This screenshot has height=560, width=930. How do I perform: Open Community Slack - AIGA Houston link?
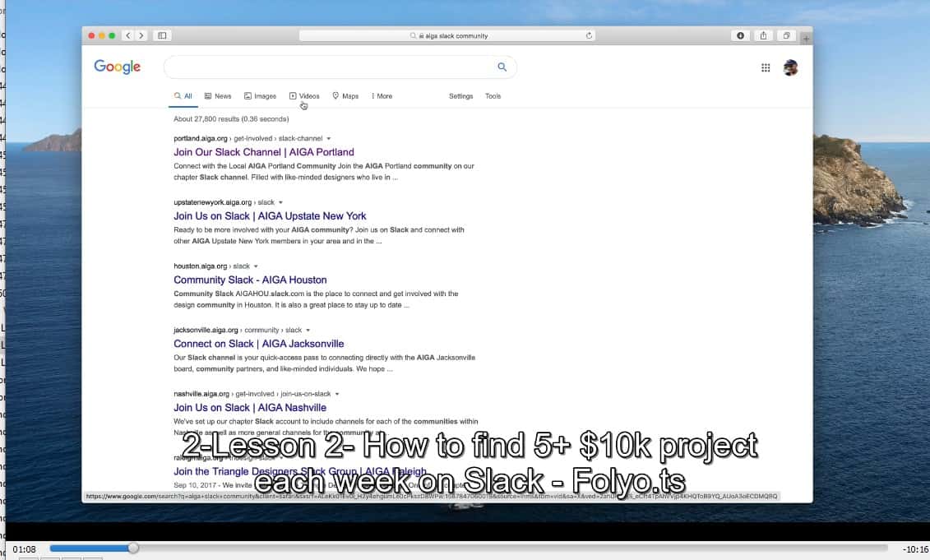pos(250,280)
